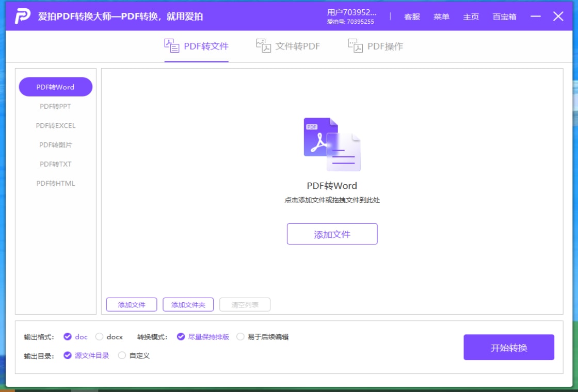The image size is (578, 392).
Task: Set output directory to 源文件目录
Action: coord(86,355)
